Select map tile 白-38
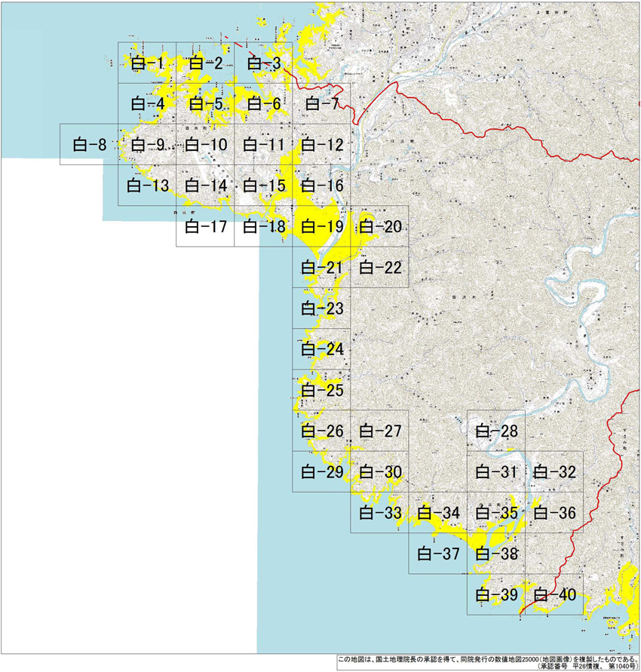 496,554
